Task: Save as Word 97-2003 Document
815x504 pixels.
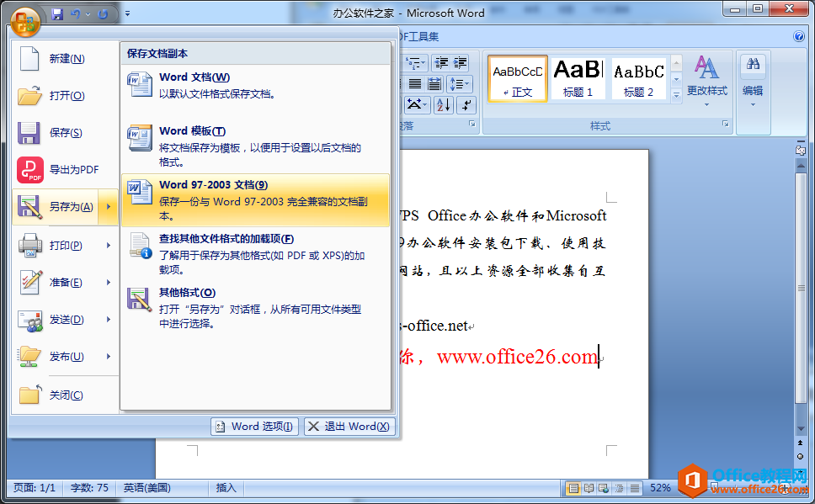Action: (x=255, y=200)
